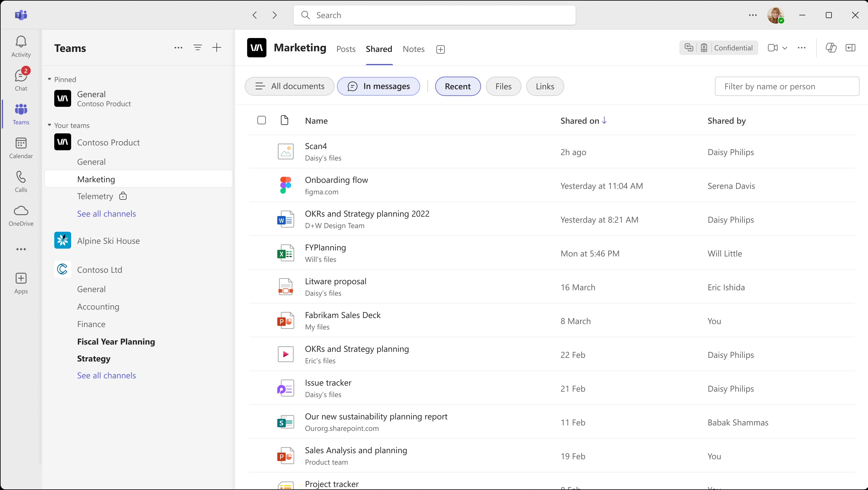Image resolution: width=868 pixels, height=490 pixels.
Task: Sort by the Shared on column arrow
Action: 605,120
